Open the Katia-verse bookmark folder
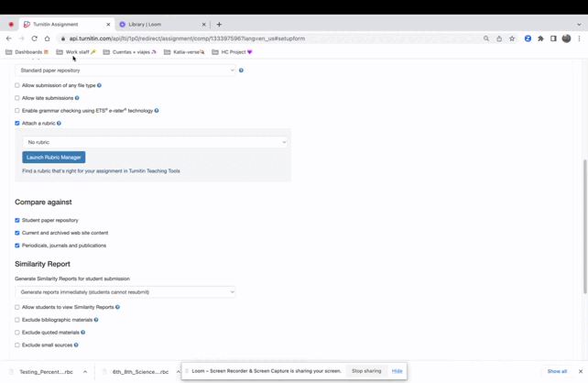 pyautogui.click(x=184, y=52)
